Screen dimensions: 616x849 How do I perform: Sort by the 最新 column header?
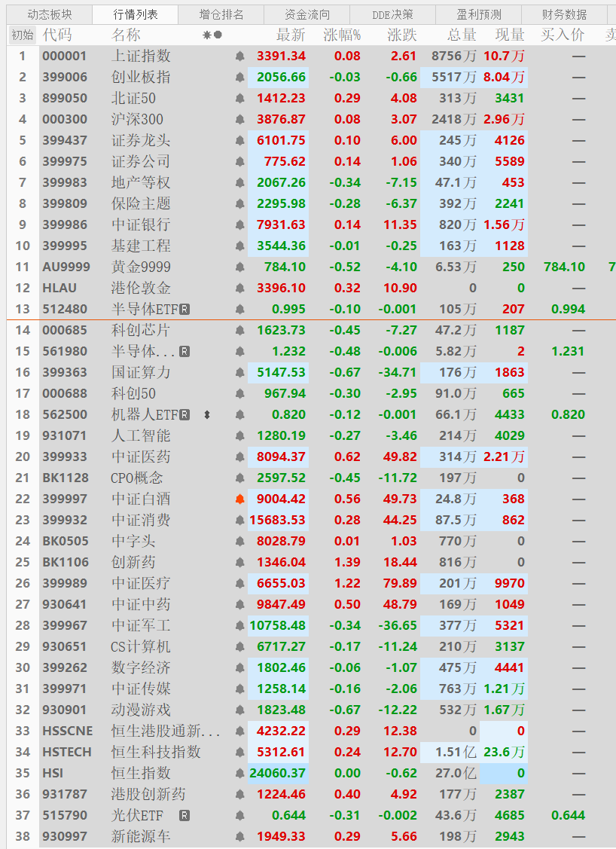(291, 35)
